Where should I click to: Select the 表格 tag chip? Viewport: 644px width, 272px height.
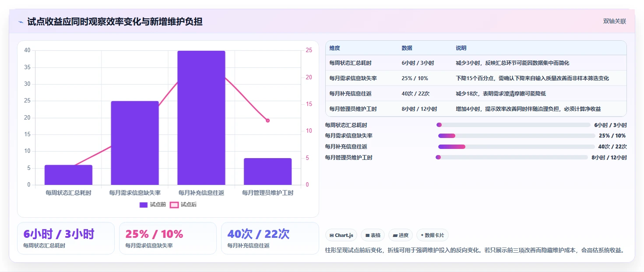tap(373, 235)
